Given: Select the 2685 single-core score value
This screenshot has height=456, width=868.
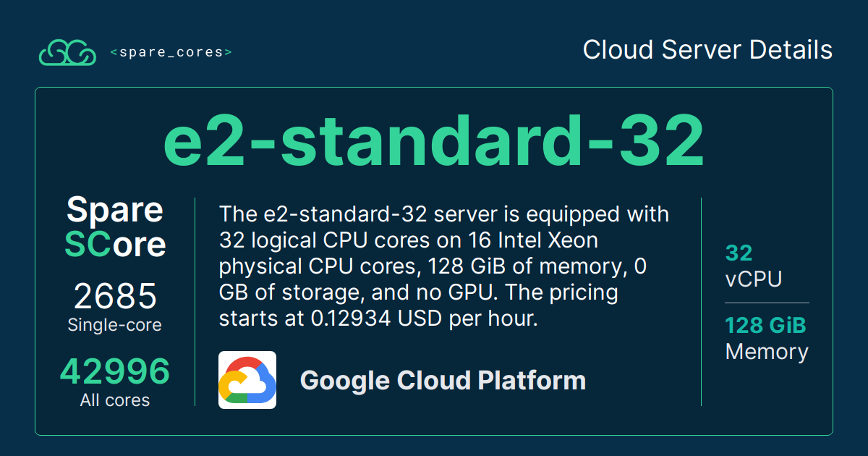Looking at the screenshot, I should coord(115,297).
